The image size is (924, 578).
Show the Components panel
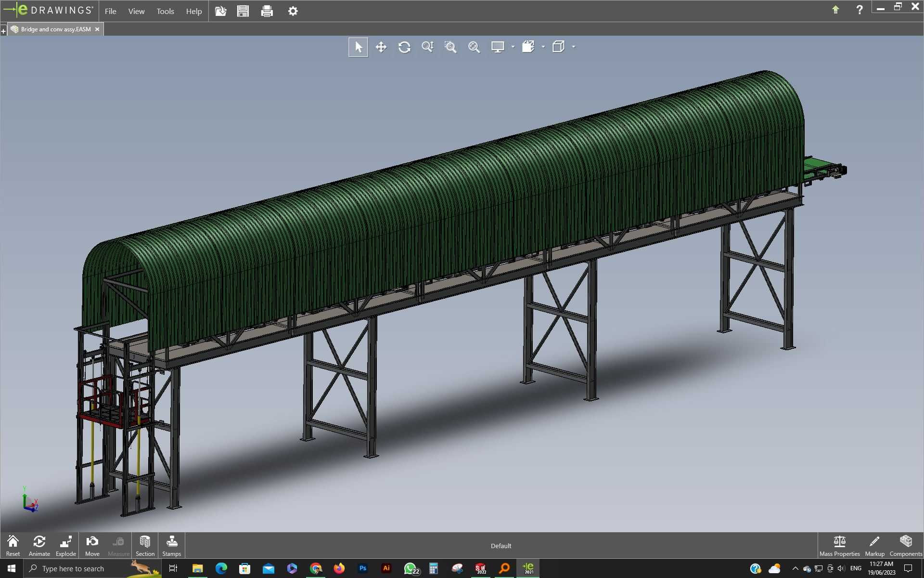point(906,546)
